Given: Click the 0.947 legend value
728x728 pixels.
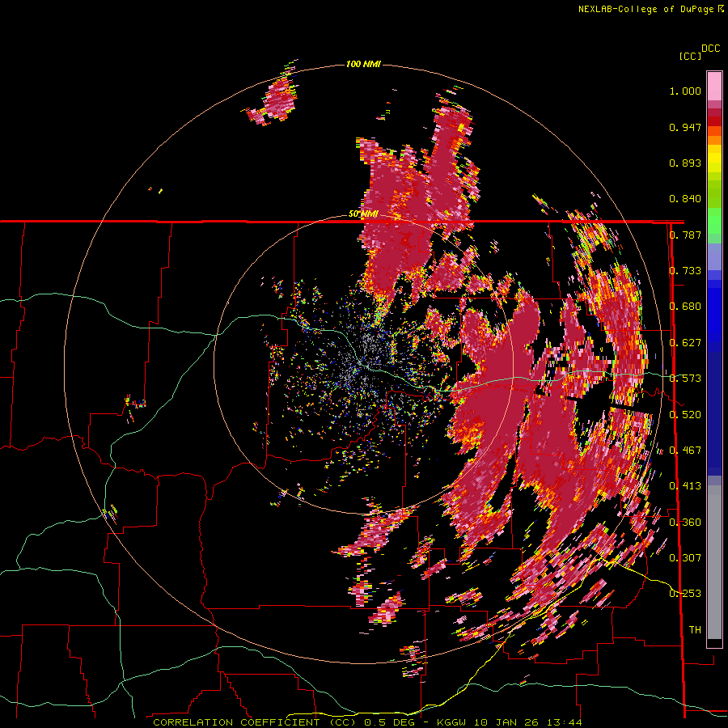Looking at the screenshot, I should tap(685, 127).
